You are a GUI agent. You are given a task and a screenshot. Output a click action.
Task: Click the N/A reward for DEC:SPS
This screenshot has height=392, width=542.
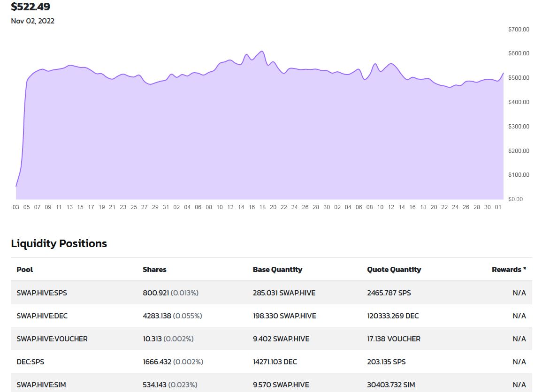pos(519,362)
